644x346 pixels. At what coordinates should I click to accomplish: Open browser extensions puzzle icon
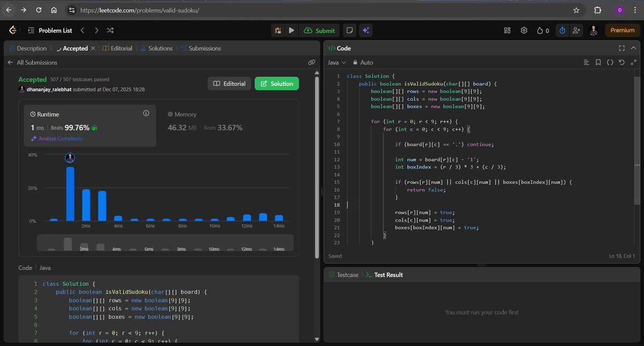[597, 10]
